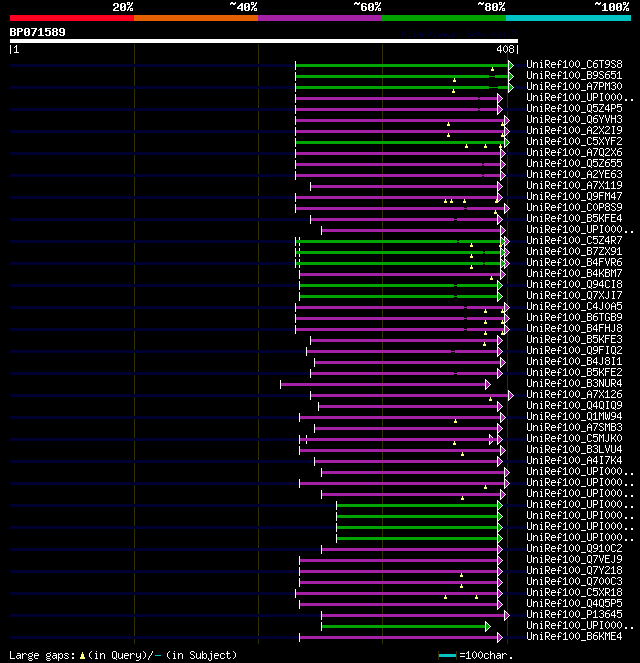Select the UniRef100_B4FVR6 label

[574, 262]
